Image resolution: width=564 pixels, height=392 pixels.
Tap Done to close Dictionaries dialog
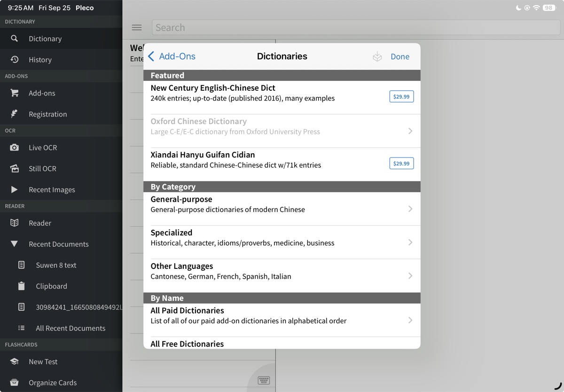pos(400,56)
